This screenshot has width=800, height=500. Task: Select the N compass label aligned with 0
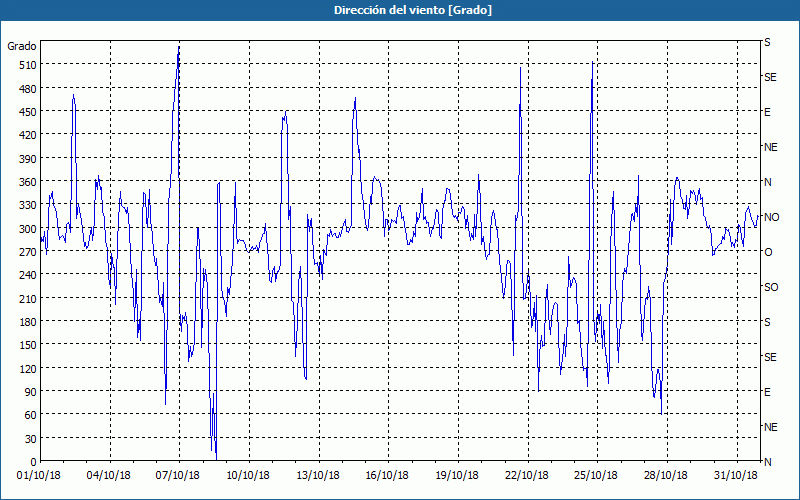768,462
